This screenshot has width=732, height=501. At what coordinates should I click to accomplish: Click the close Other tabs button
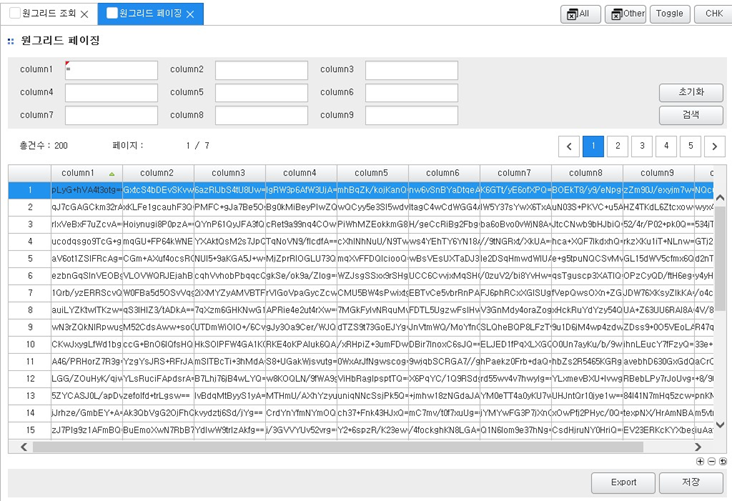(626, 14)
